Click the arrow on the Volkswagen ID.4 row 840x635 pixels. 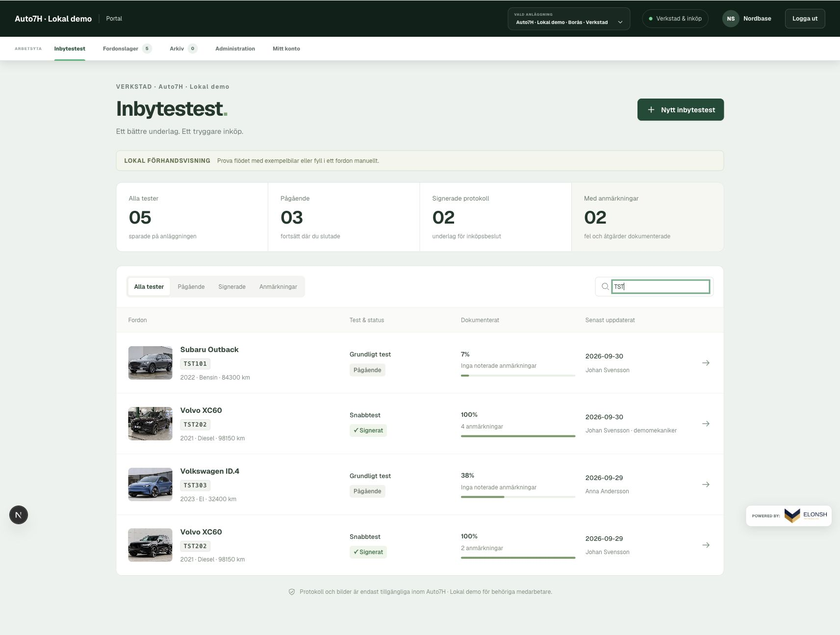tap(706, 484)
